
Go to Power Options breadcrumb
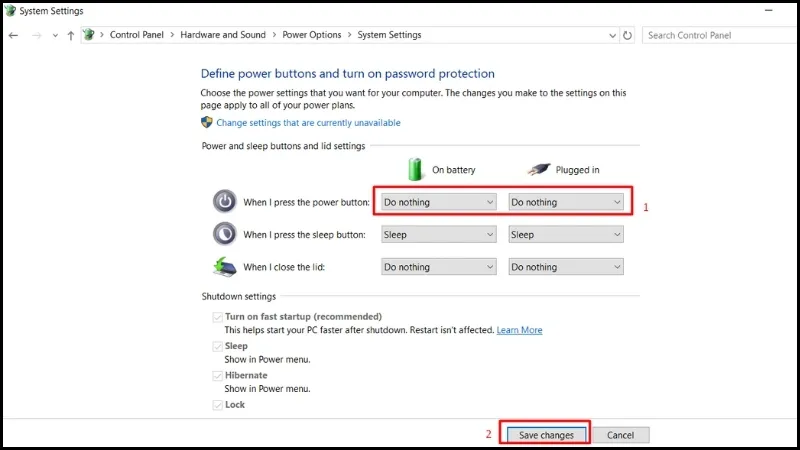tap(311, 35)
